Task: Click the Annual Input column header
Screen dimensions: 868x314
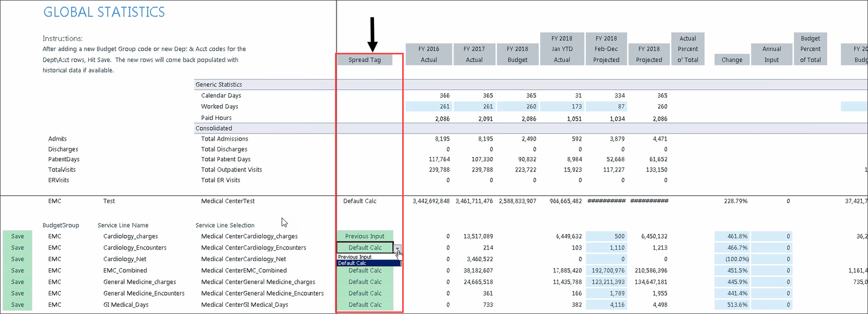Action: click(x=771, y=54)
